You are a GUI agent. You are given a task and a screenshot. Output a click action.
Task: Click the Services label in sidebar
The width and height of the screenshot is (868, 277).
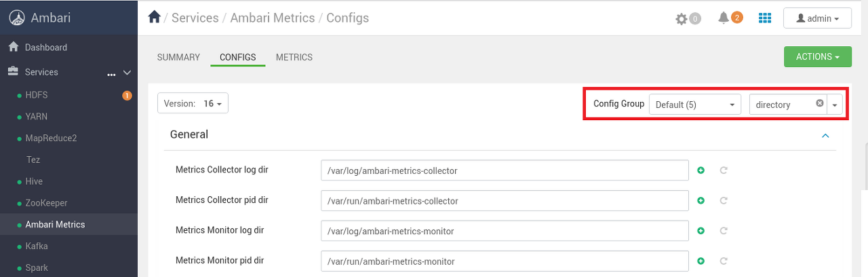point(41,72)
